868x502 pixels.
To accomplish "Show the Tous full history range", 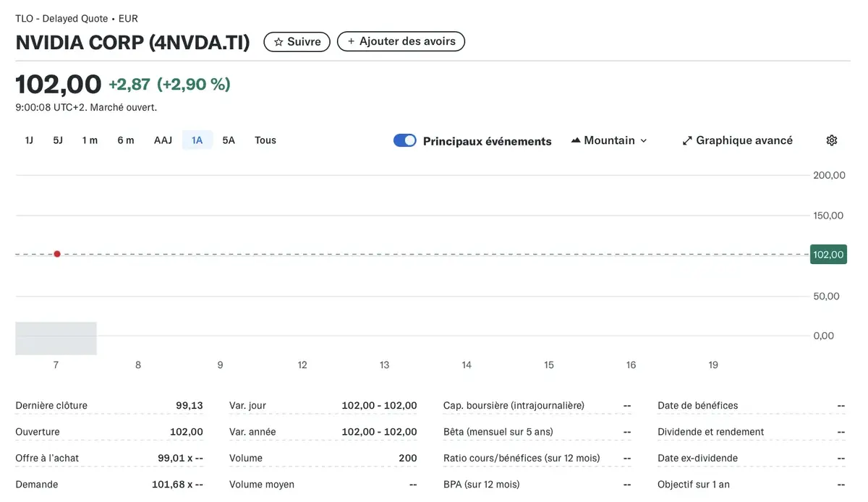I will tap(265, 140).
